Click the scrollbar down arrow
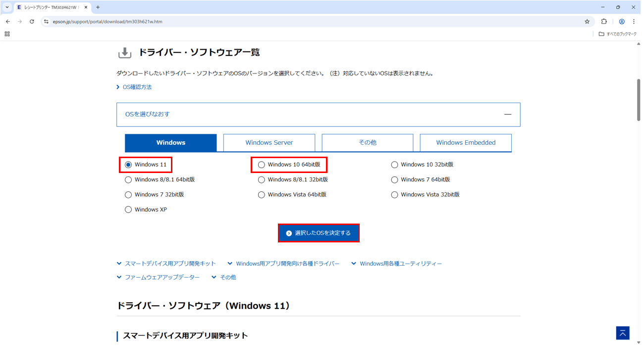 [638, 342]
